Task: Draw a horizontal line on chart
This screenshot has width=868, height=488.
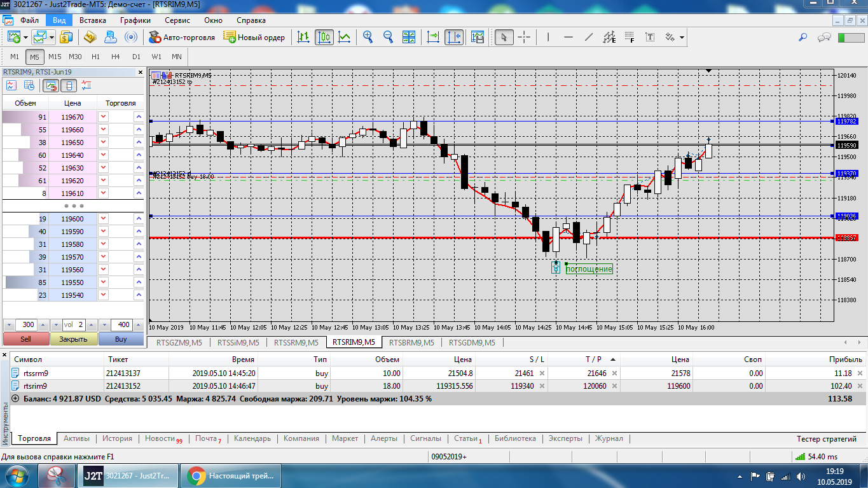Action: [x=568, y=37]
